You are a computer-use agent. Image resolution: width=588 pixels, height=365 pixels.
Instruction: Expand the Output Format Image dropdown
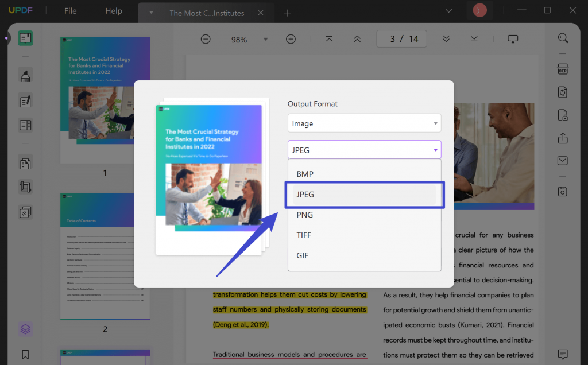(x=364, y=123)
